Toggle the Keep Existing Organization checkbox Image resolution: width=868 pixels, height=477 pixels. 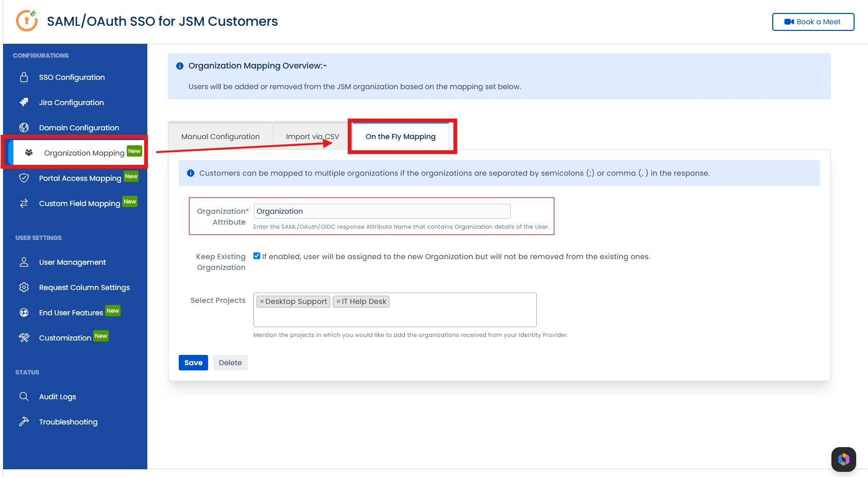[257, 256]
